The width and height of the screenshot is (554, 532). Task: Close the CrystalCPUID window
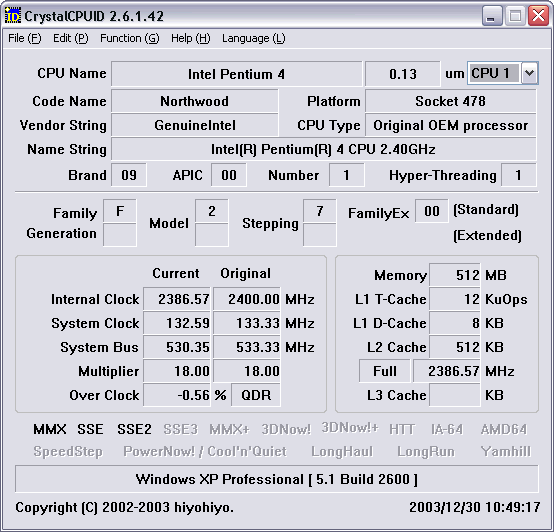[538, 16]
